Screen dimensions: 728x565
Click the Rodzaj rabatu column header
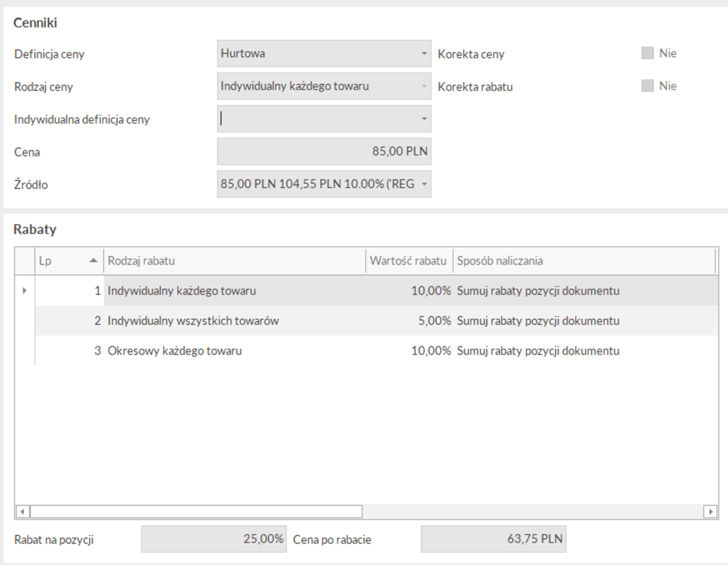pyautogui.click(x=233, y=261)
